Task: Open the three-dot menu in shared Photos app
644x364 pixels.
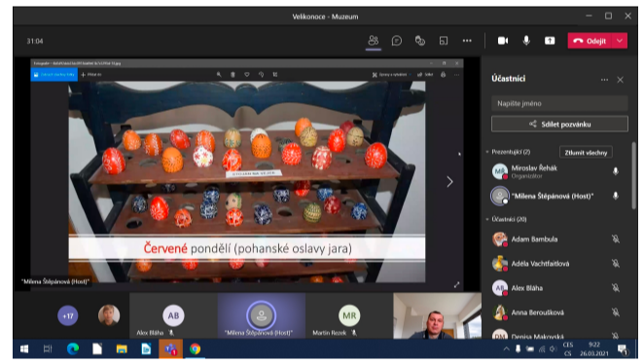Action: (456, 75)
